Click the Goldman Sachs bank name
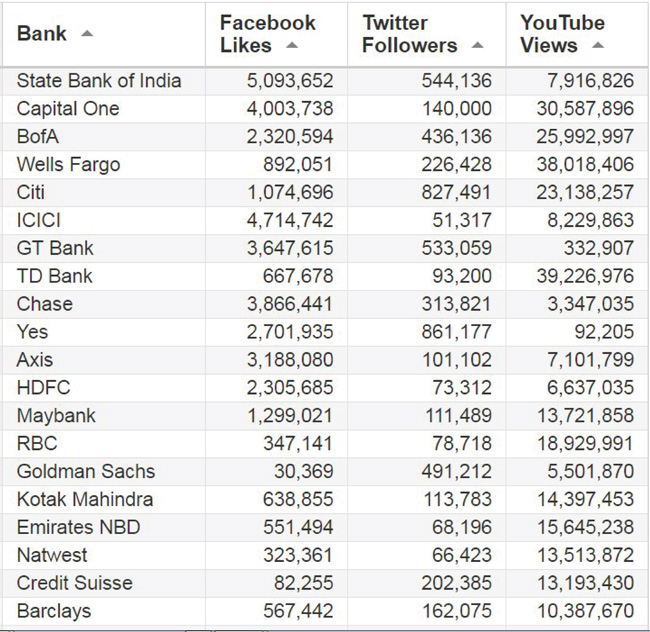The height and width of the screenshot is (632, 650). tap(86, 472)
